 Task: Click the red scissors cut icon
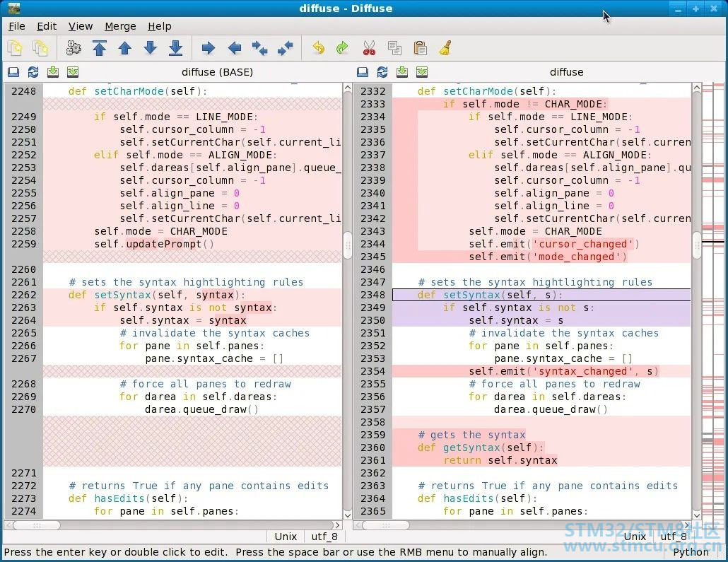tap(369, 48)
